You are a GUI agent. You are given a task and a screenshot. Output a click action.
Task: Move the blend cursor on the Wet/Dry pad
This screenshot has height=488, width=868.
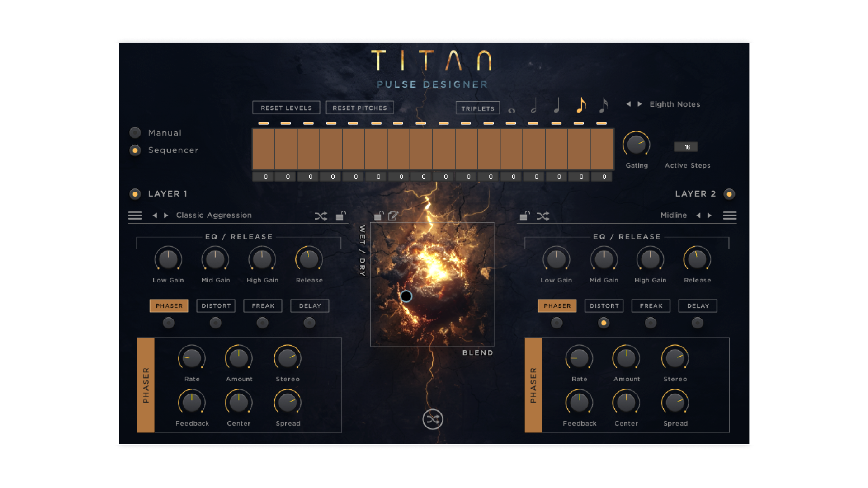(x=406, y=296)
